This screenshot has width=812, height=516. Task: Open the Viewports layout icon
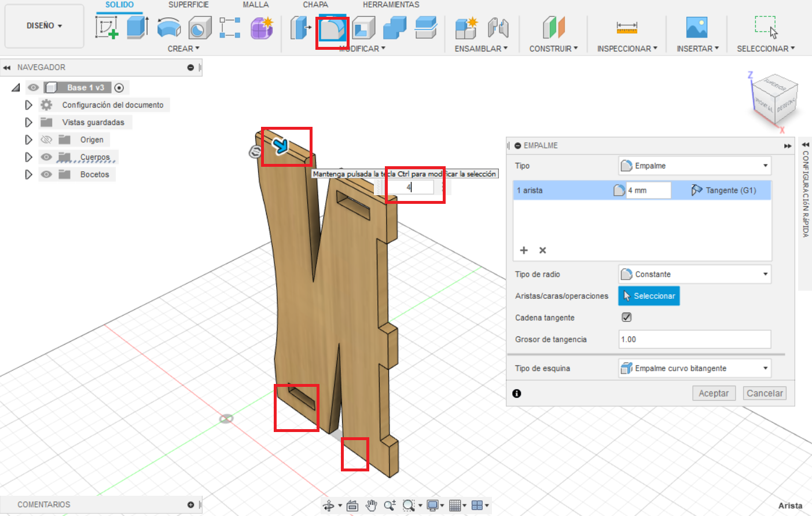click(477, 506)
